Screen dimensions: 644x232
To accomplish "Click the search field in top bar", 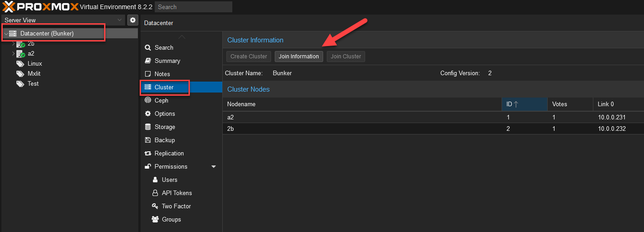I will tap(193, 7).
